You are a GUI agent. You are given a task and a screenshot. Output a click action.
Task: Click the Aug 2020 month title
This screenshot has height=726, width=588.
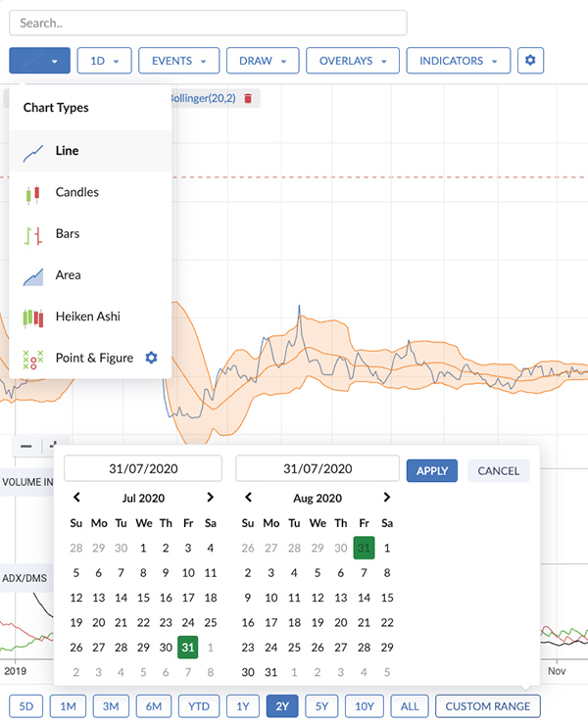click(318, 498)
